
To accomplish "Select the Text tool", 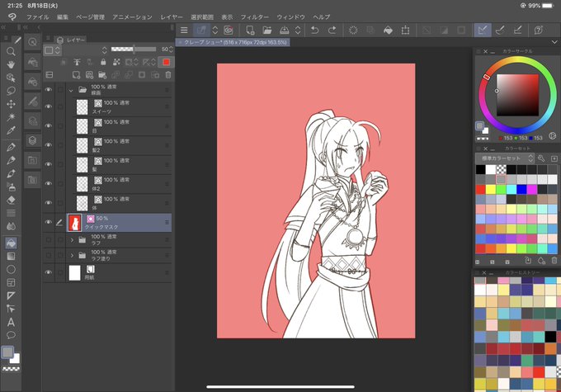I will coord(11,322).
